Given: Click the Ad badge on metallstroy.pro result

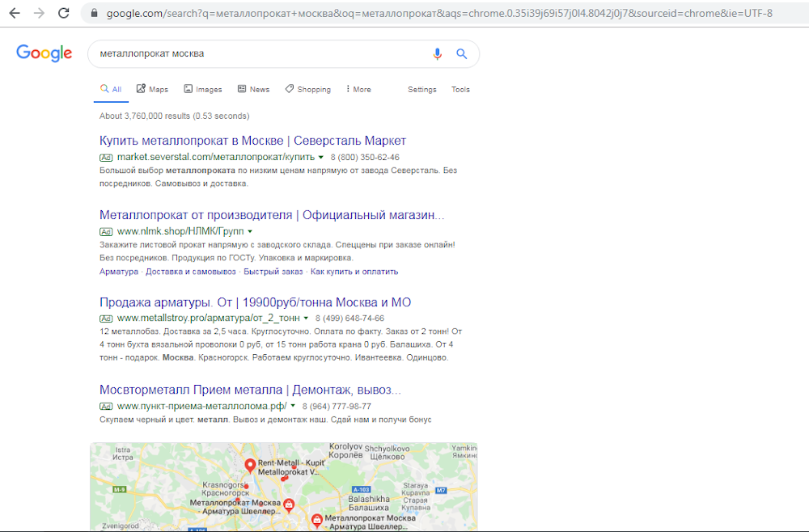Looking at the screenshot, I should click(106, 319).
